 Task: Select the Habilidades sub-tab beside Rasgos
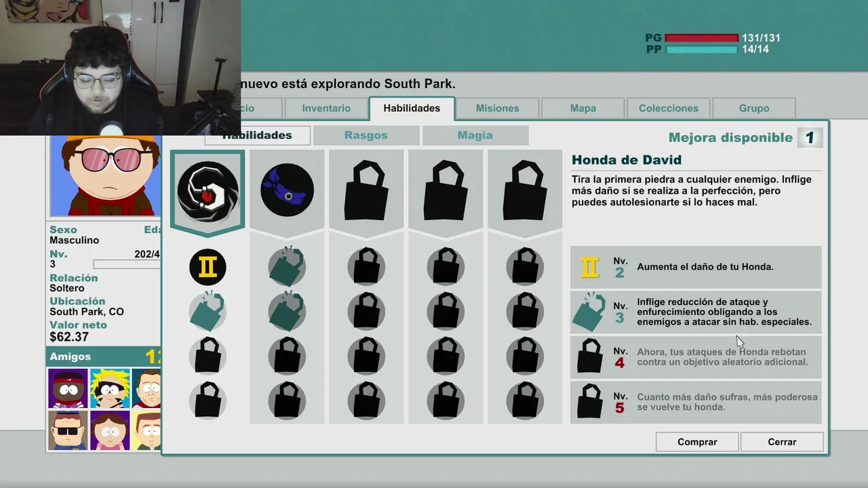click(257, 136)
